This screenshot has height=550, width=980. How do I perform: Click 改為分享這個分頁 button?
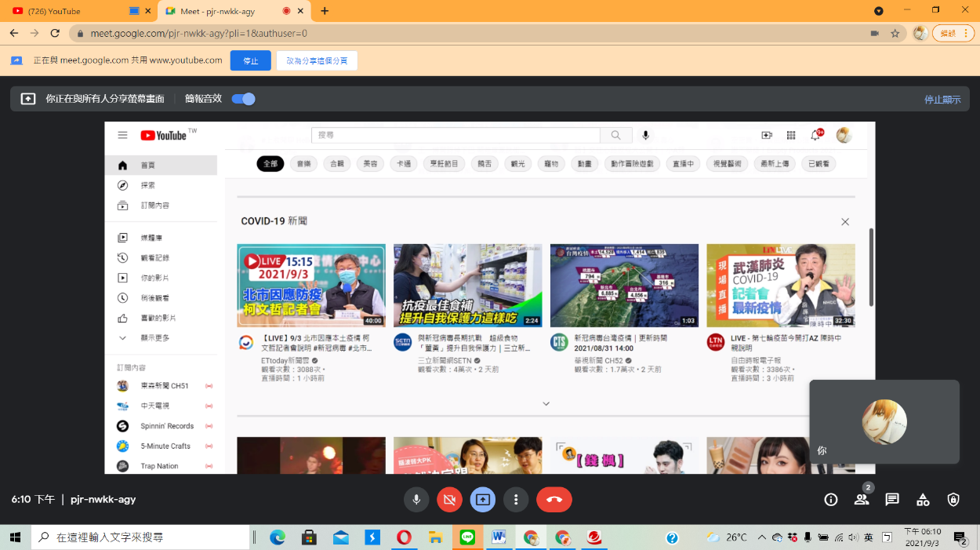pyautogui.click(x=317, y=60)
